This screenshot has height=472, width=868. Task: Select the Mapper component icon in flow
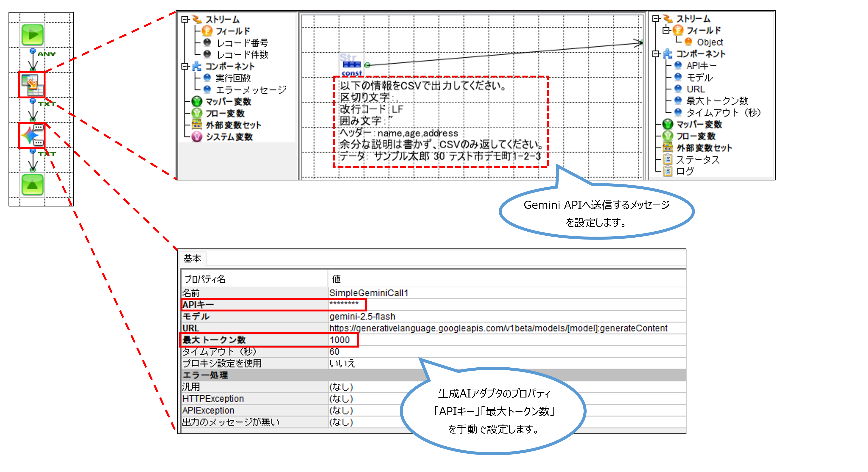click(x=32, y=85)
